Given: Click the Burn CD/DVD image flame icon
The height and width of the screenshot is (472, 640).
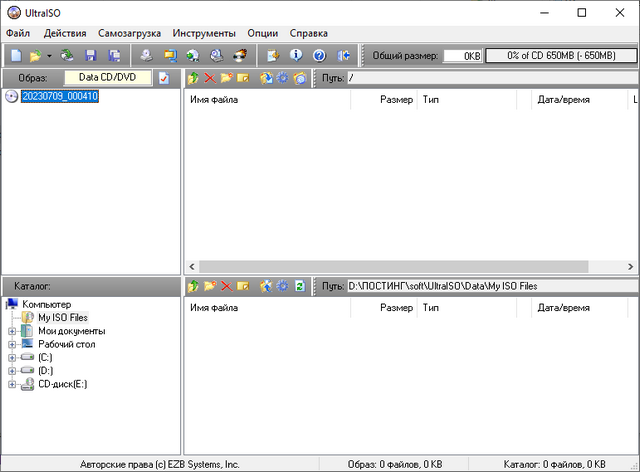Looking at the screenshot, I should [x=240, y=56].
